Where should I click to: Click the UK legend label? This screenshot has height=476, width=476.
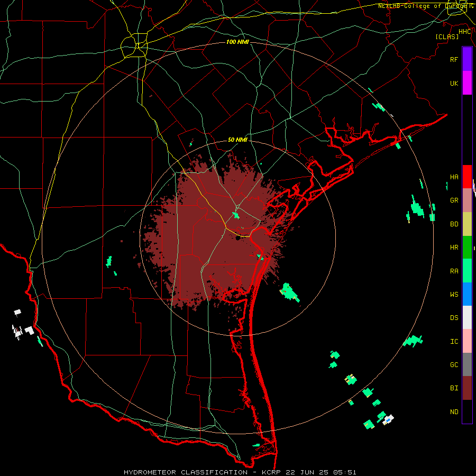454,83
